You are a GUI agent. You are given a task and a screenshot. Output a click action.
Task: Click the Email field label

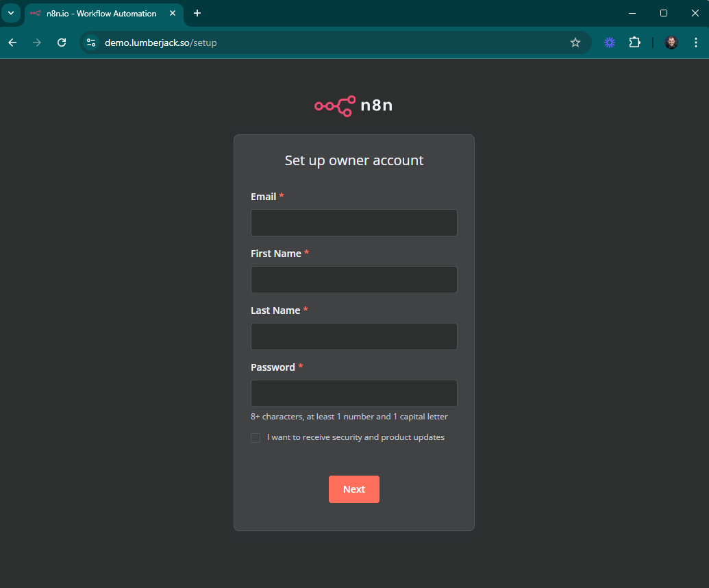(x=263, y=197)
